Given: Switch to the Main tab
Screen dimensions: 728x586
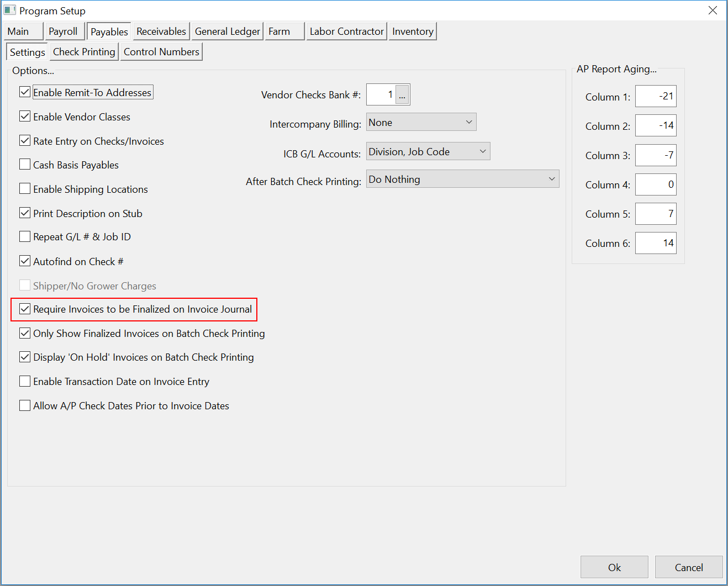Looking at the screenshot, I should click(x=23, y=31).
